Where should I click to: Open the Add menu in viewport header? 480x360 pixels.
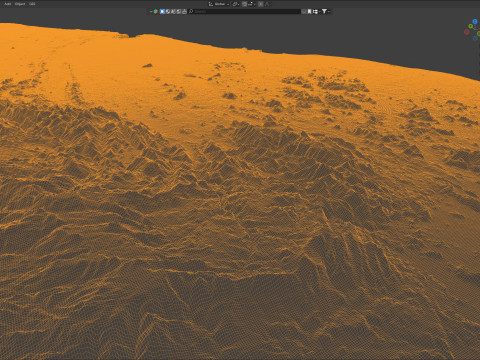click(x=7, y=4)
